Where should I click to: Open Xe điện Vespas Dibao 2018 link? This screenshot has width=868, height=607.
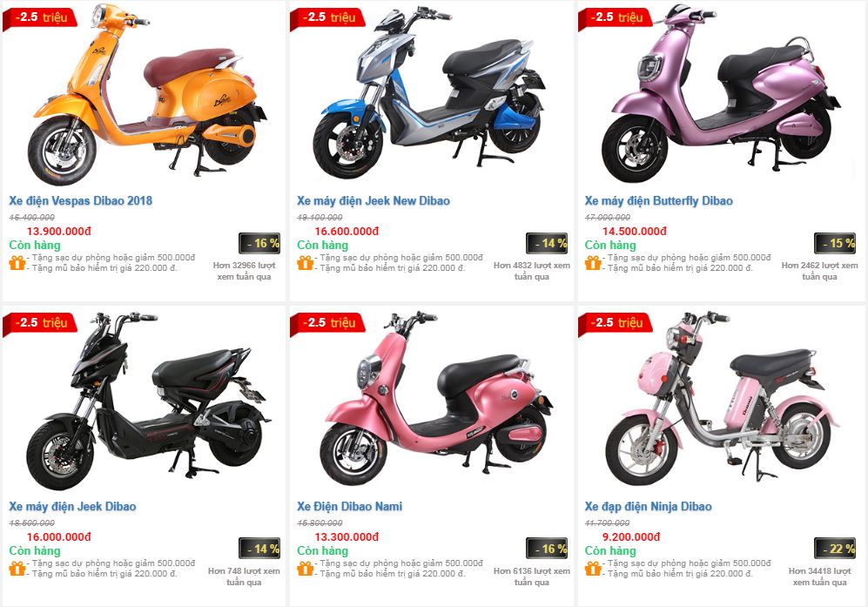pyautogui.click(x=80, y=200)
